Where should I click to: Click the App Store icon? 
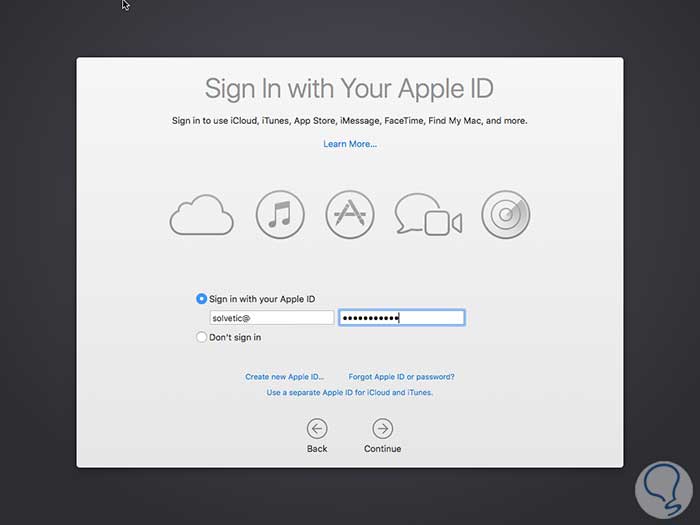[350, 215]
